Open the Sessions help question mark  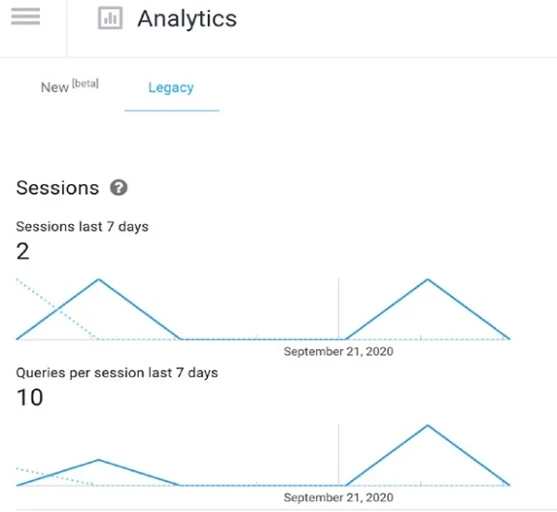pos(119,188)
